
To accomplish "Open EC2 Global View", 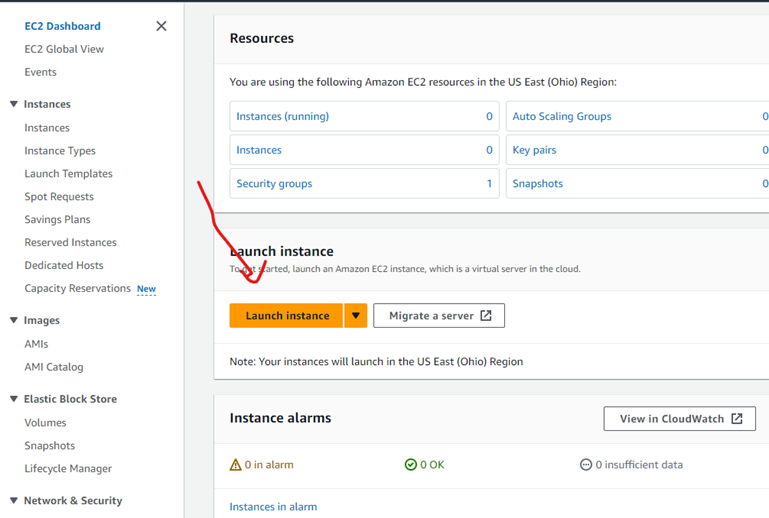I will pos(64,49).
